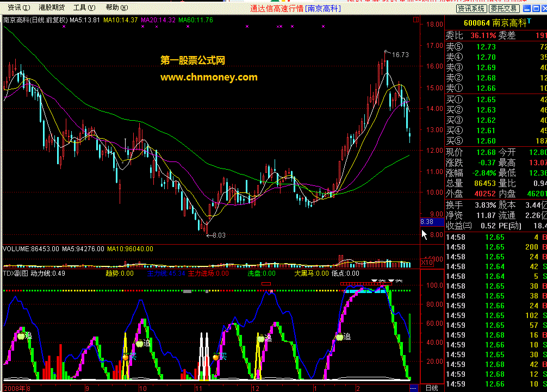Select the 卖① 12.66 ask row

(x=496, y=88)
